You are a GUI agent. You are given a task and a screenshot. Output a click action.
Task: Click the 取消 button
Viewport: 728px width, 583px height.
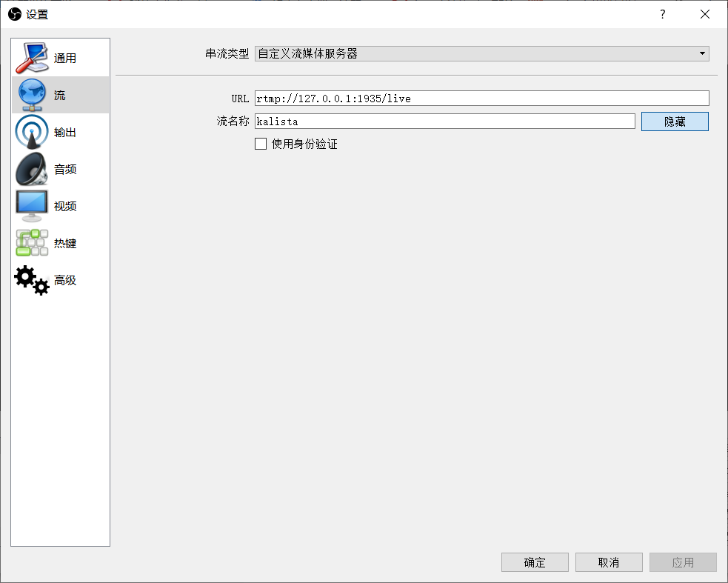tap(608, 562)
